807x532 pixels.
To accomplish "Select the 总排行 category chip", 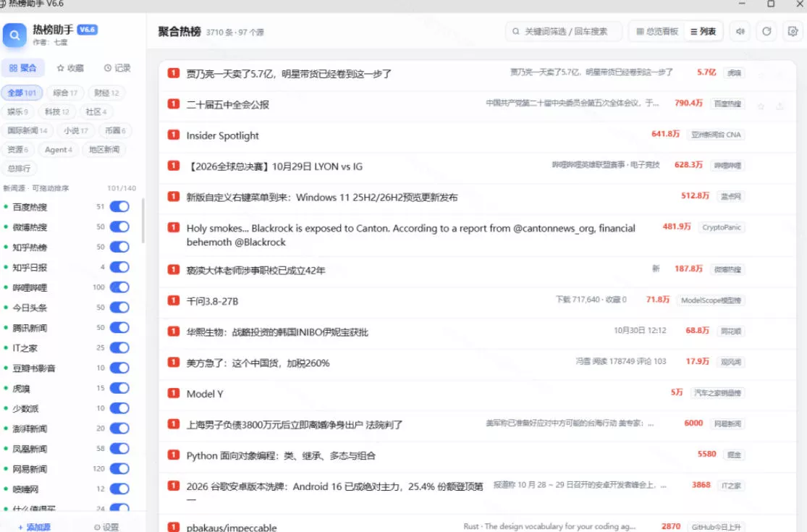I will click(x=19, y=168).
